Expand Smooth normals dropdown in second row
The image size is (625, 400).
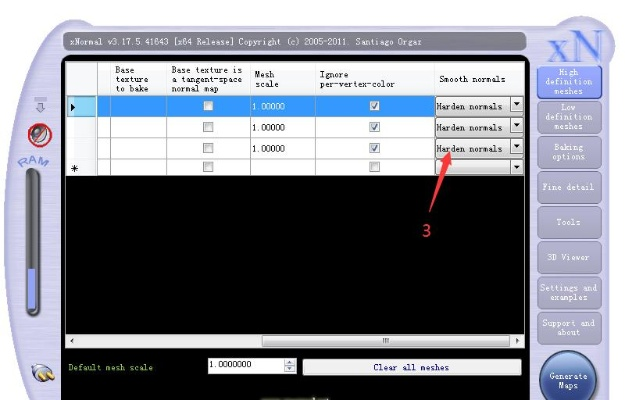[516, 126]
